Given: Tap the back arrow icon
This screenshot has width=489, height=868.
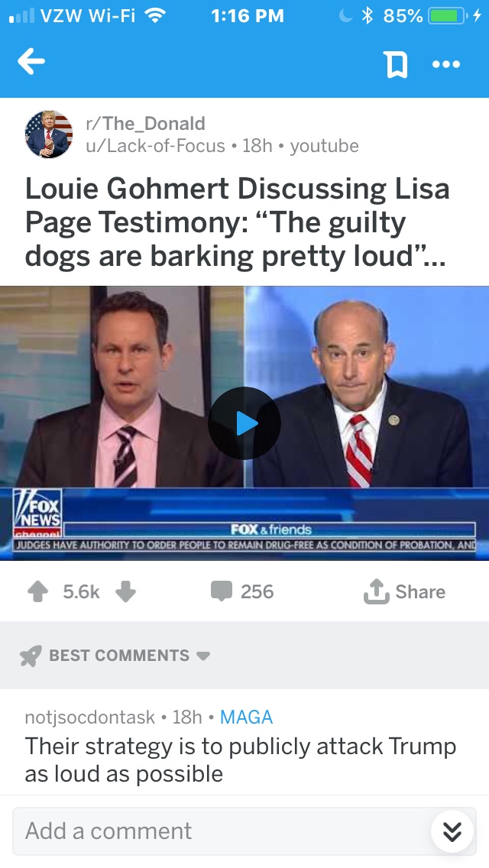Looking at the screenshot, I should tap(31, 61).
